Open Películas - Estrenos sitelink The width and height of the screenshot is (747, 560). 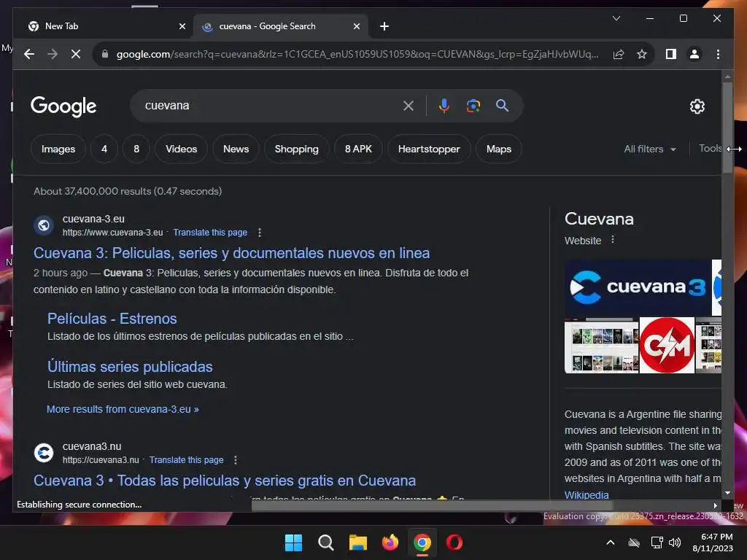tap(112, 319)
